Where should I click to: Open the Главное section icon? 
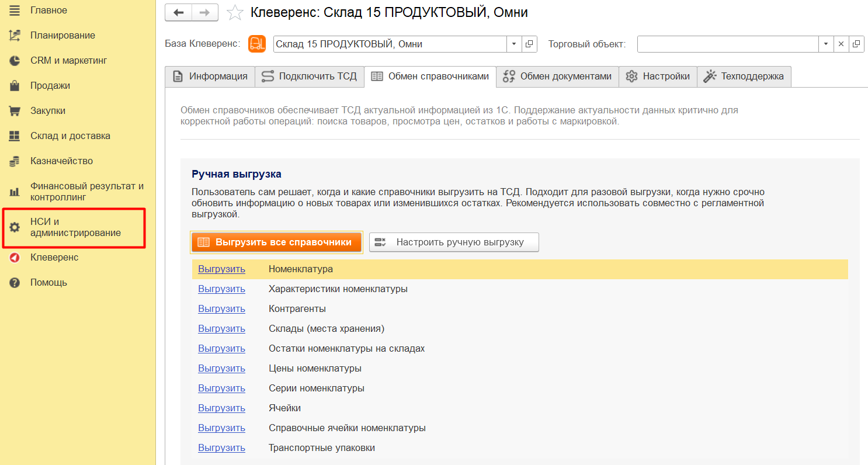click(15, 11)
